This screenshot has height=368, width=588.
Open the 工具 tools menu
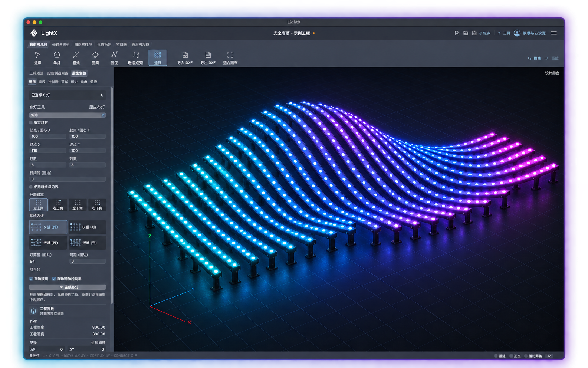click(504, 33)
